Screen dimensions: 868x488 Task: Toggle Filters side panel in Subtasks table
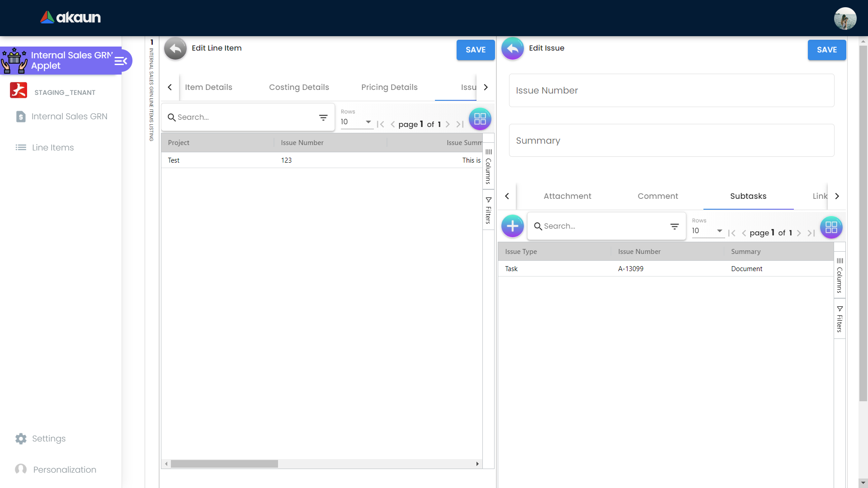[840, 319]
